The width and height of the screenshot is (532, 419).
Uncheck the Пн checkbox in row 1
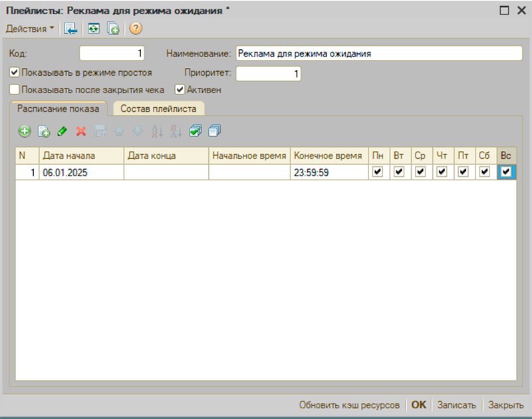click(378, 172)
